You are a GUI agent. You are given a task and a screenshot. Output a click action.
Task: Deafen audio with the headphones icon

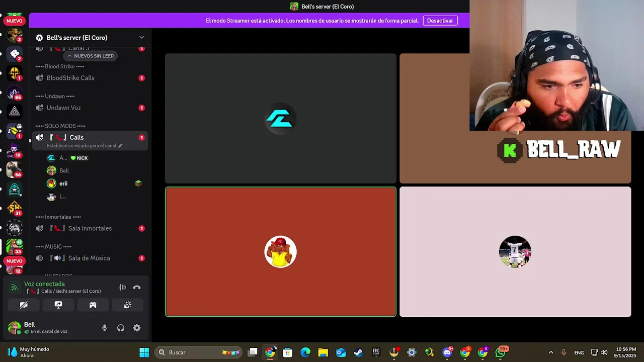click(121, 328)
